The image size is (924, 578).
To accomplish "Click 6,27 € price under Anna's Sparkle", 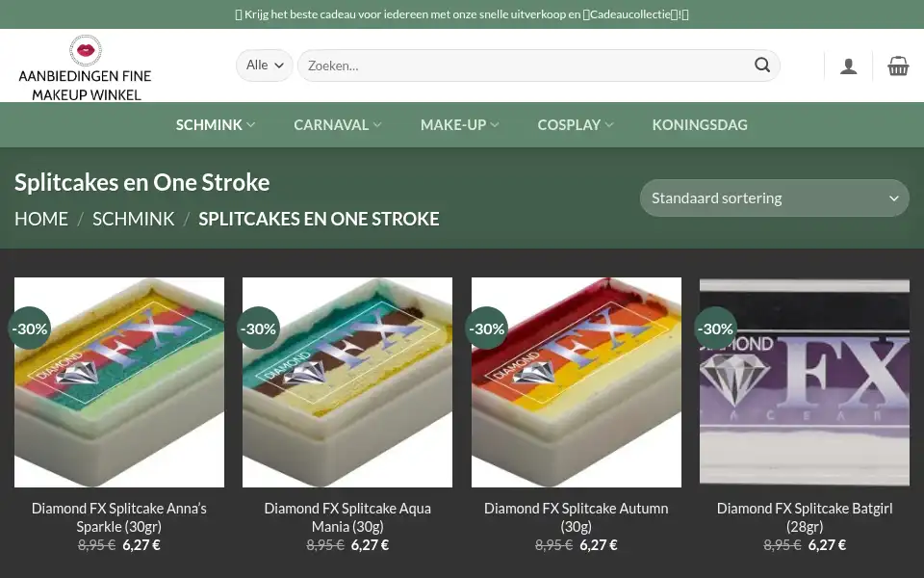I will coord(141,545).
